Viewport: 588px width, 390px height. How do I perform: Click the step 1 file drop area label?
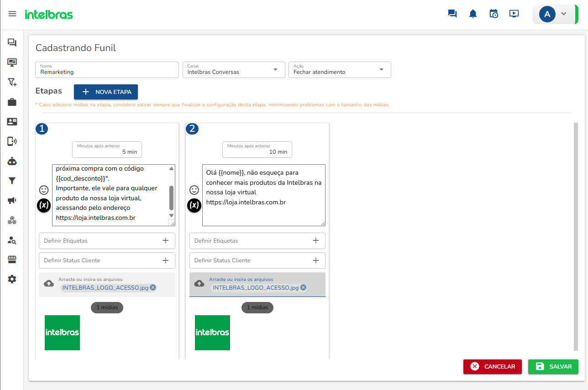[90, 279]
